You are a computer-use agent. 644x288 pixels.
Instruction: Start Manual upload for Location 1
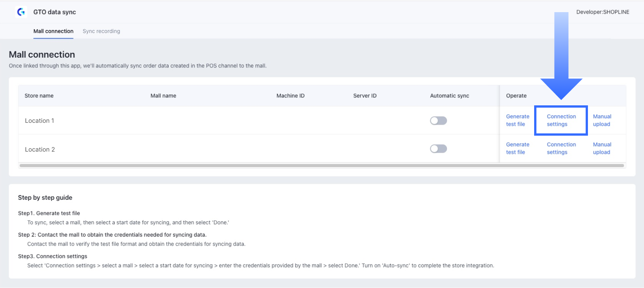coord(602,120)
